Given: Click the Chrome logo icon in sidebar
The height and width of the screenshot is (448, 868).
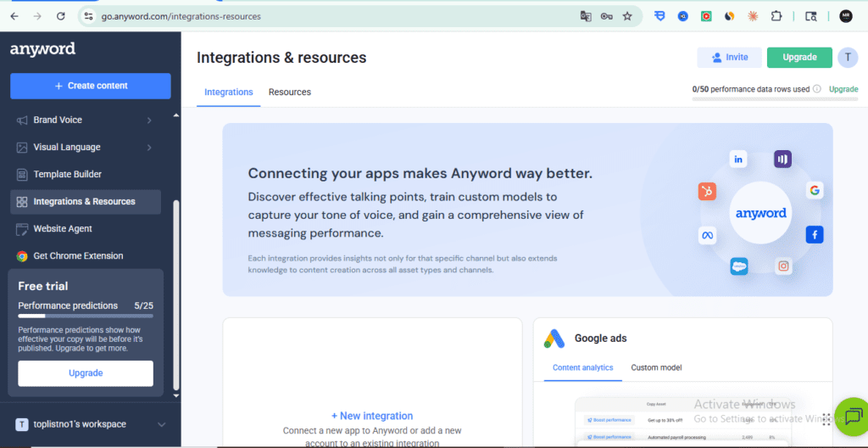Looking at the screenshot, I should pos(21,256).
